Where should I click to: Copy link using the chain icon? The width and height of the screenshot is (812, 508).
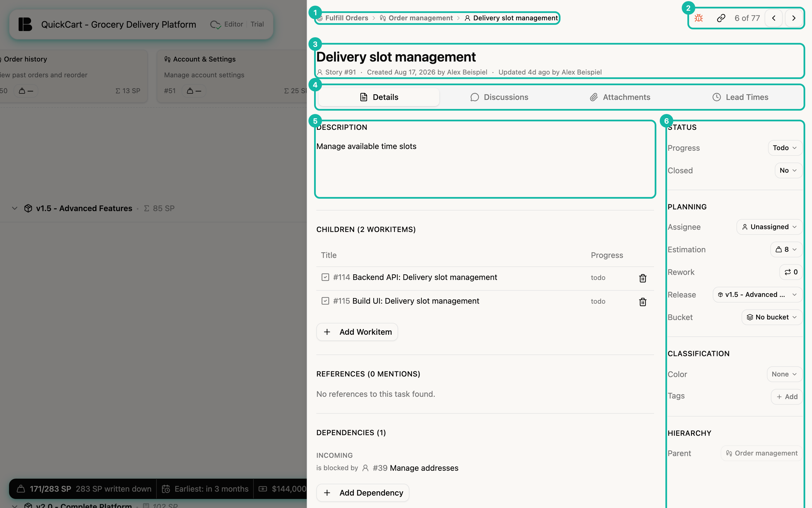(721, 18)
